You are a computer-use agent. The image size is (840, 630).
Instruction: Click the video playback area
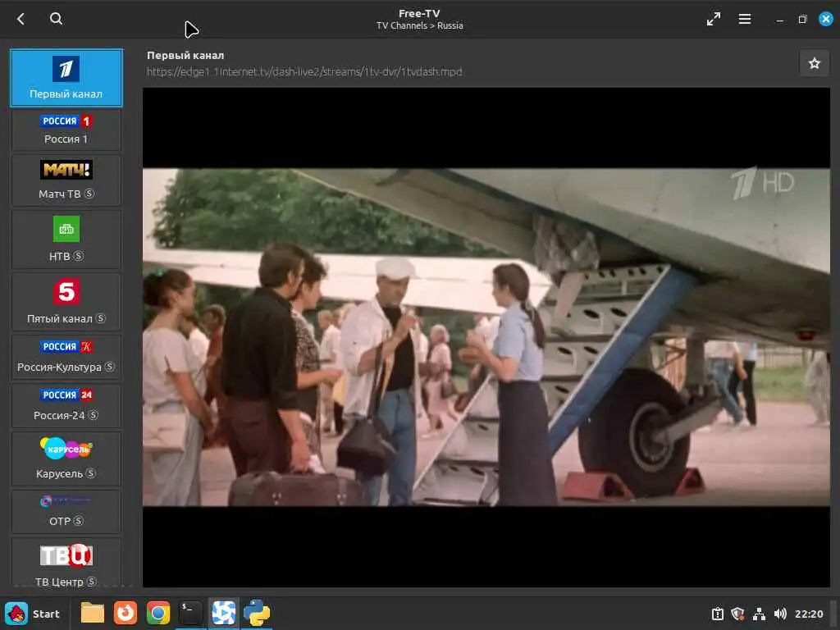point(486,337)
